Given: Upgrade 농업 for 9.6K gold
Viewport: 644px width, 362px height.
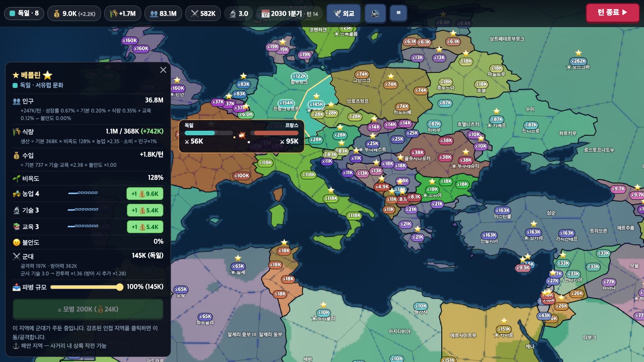Looking at the screenshot, I should 145,194.
